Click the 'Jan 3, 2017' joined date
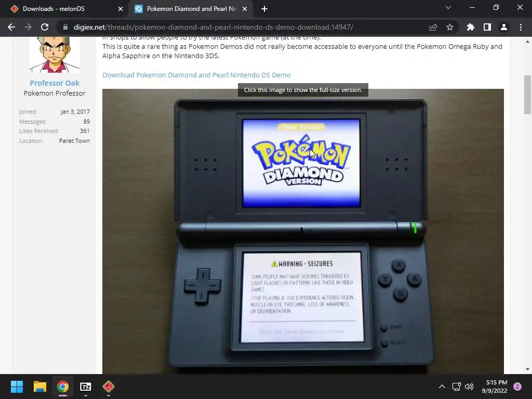Viewport: 532px width, 399px height. pyautogui.click(x=75, y=112)
